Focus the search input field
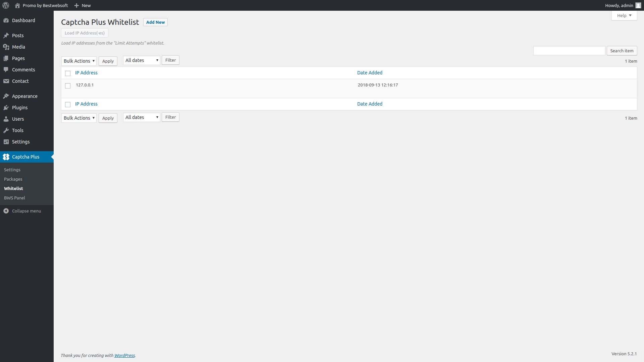Image resolution: width=644 pixels, height=362 pixels. click(569, 51)
